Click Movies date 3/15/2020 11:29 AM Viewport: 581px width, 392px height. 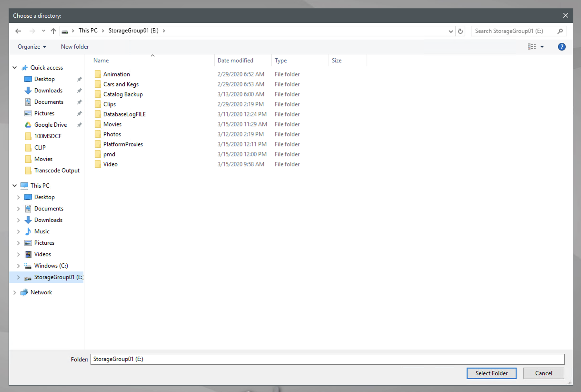coord(242,124)
